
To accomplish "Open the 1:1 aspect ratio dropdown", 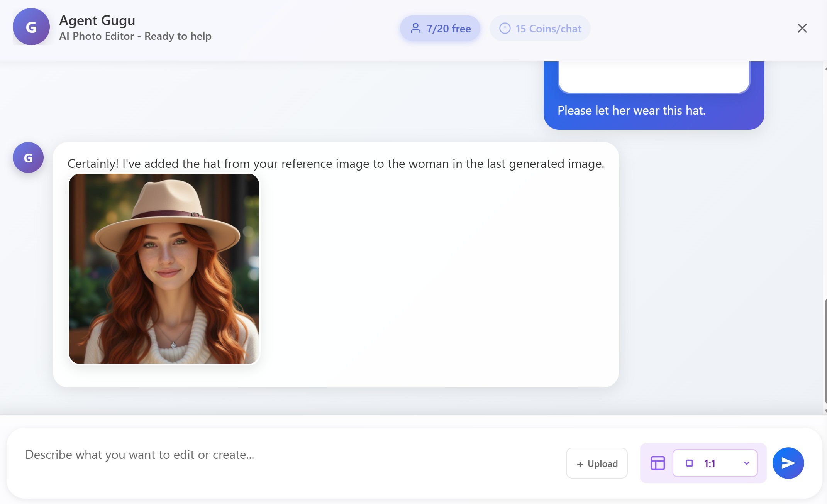I will pyautogui.click(x=714, y=463).
